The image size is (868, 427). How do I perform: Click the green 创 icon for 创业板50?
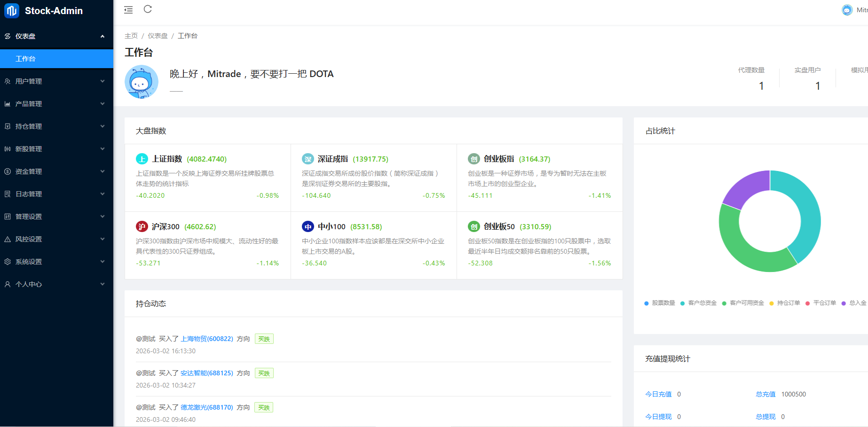pyautogui.click(x=473, y=227)
